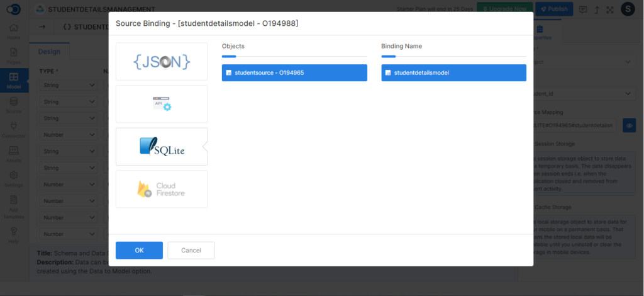The height and width of the screenshot is (296, 644).
Task: Open the first String type dropdown
Action: click(x=69, y=85)
